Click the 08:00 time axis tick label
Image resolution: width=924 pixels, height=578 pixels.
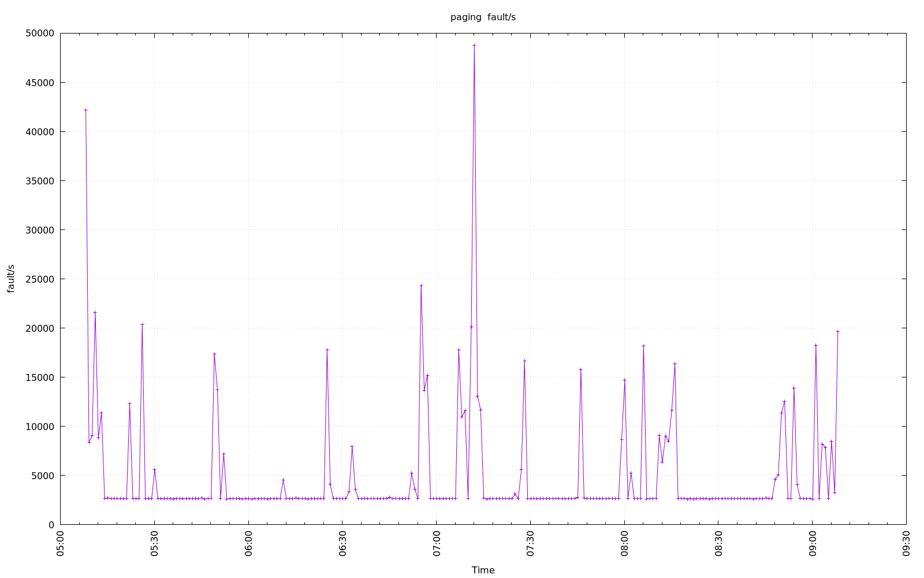click(x=624, y=543)
